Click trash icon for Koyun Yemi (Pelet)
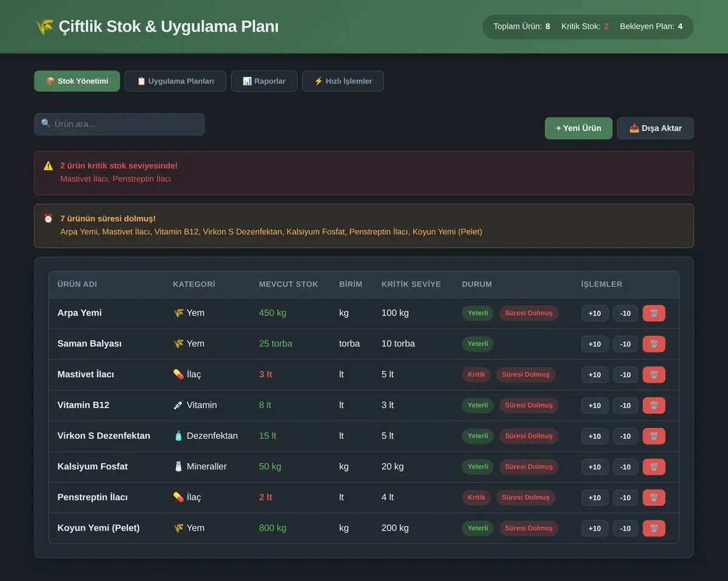728x581 pixels. (654, 528)
